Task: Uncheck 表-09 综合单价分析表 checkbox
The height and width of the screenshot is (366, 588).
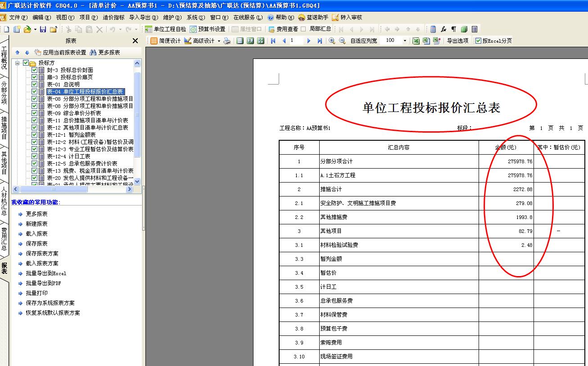Action: 34,113
